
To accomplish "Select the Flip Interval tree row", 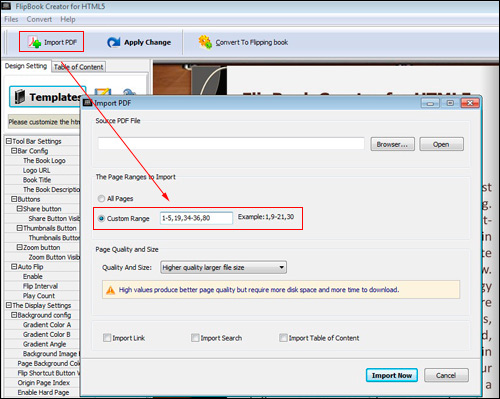I will click(x=42, y=286).
